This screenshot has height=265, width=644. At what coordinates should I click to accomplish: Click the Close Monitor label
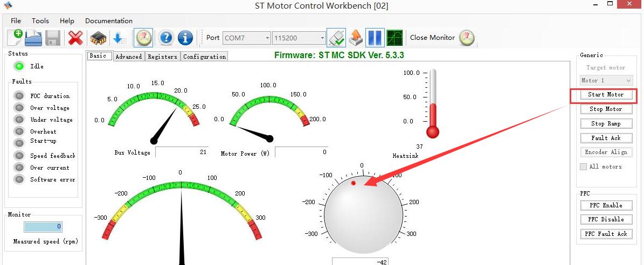click(x=432, y=37)
